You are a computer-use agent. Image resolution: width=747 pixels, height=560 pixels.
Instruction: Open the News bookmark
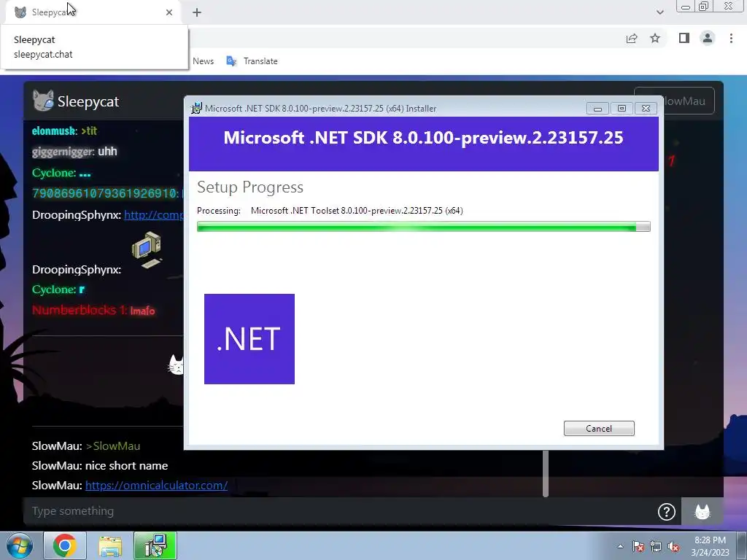[203, 61]
